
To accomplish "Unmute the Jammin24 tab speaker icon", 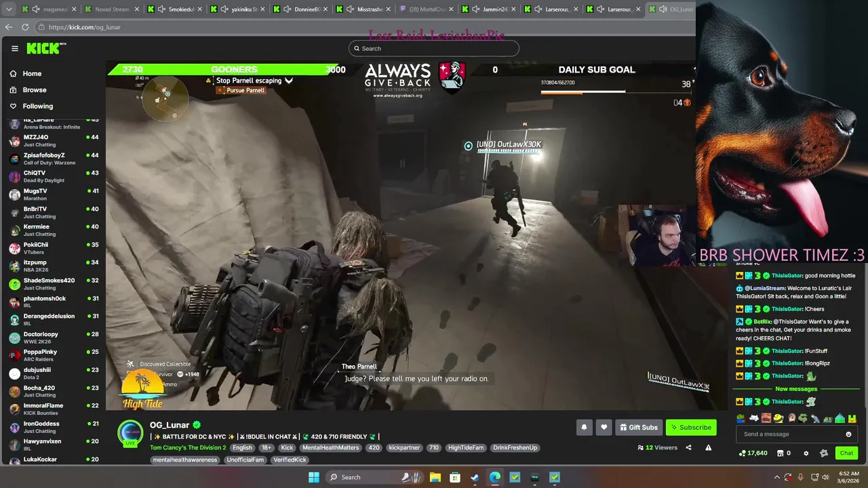I will [475, 9].
